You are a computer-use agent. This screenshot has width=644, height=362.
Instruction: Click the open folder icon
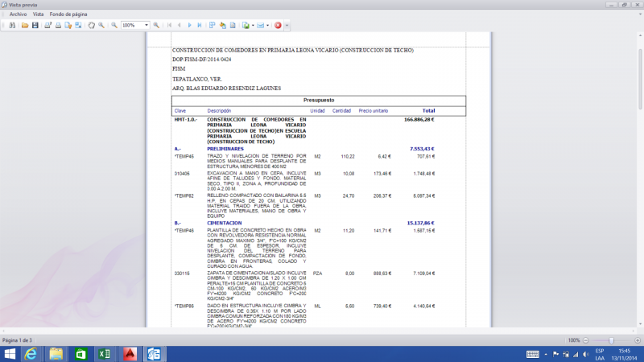[24, 25]
